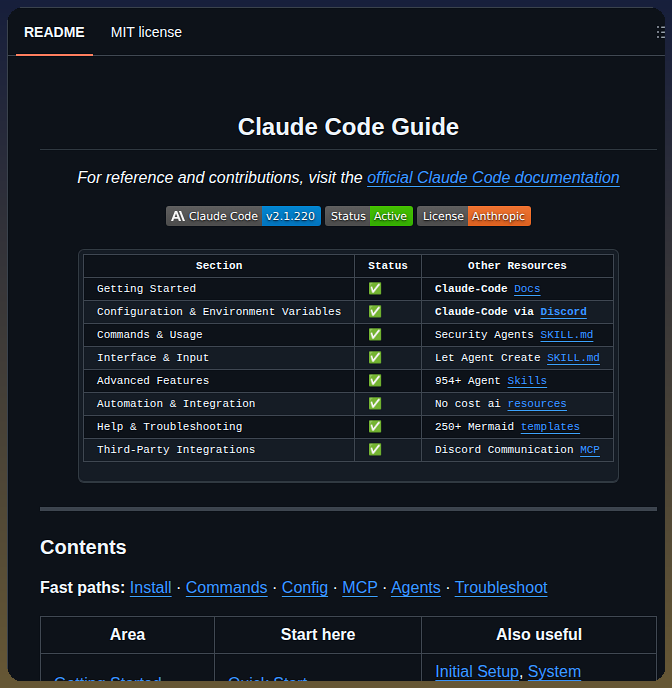Viewport: 672px width, 688px height.
Task: Click the 'Also useful' column header
Action: (539, 634)
